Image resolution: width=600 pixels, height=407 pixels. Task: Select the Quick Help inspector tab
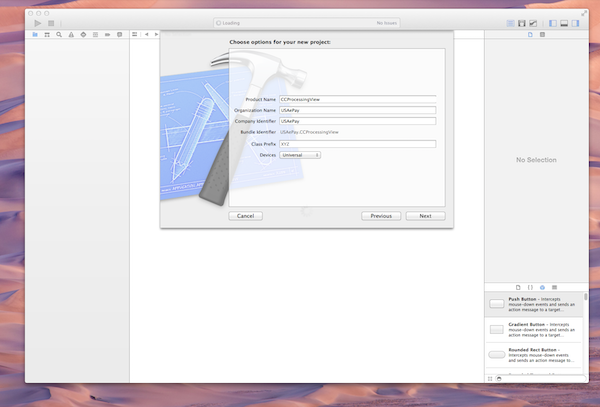point(542,34)
